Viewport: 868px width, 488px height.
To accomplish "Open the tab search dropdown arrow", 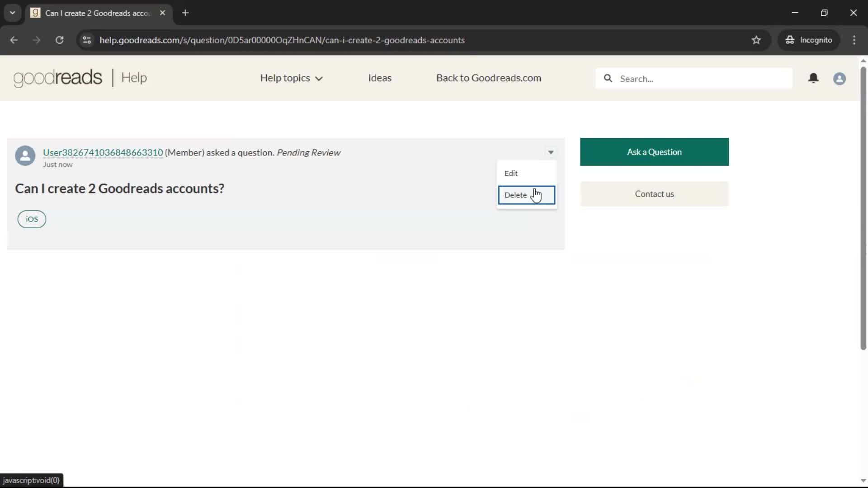I will point(13,13).
